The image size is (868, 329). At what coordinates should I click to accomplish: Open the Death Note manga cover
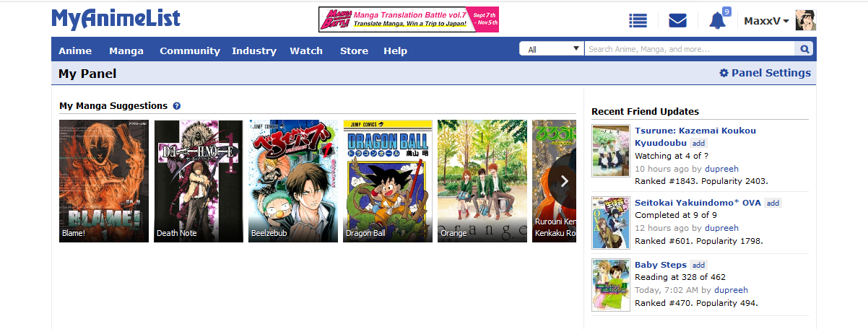[x=199, y=181]
